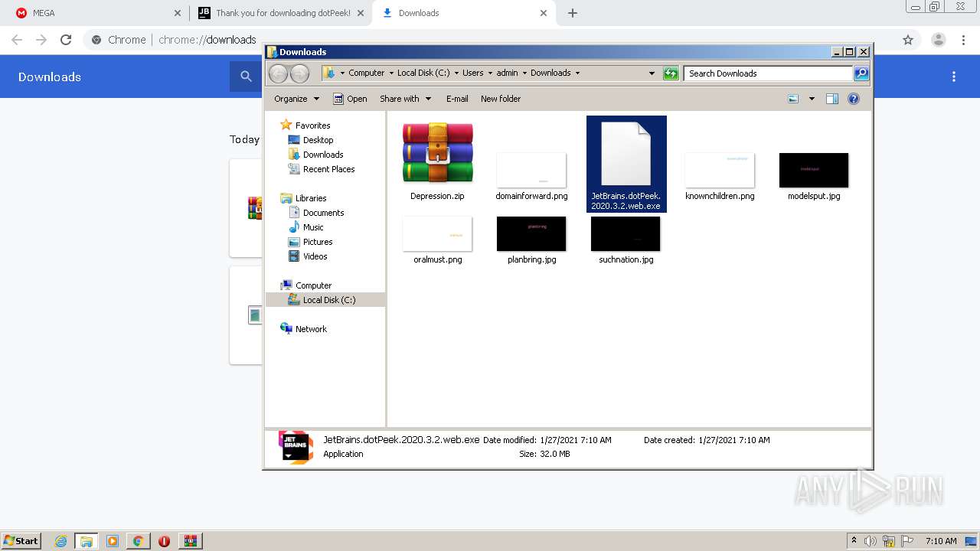Click the volume icon in system tray
Screen dimensions: 980x551
coord(871,541)
